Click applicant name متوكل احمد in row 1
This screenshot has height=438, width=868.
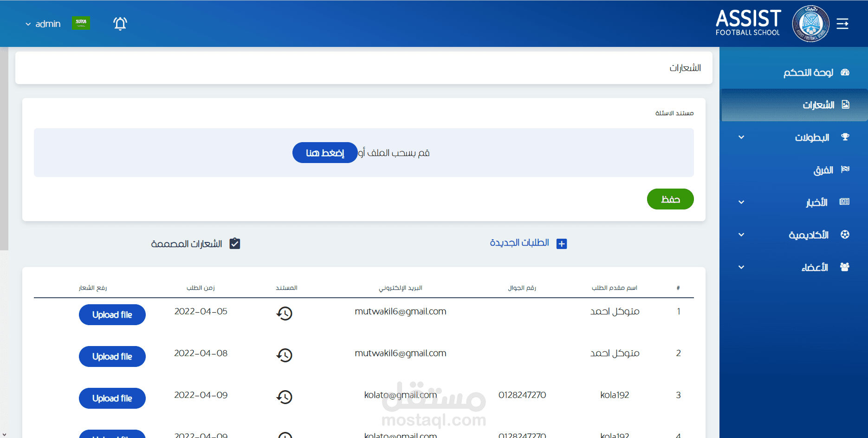[615, 311]
